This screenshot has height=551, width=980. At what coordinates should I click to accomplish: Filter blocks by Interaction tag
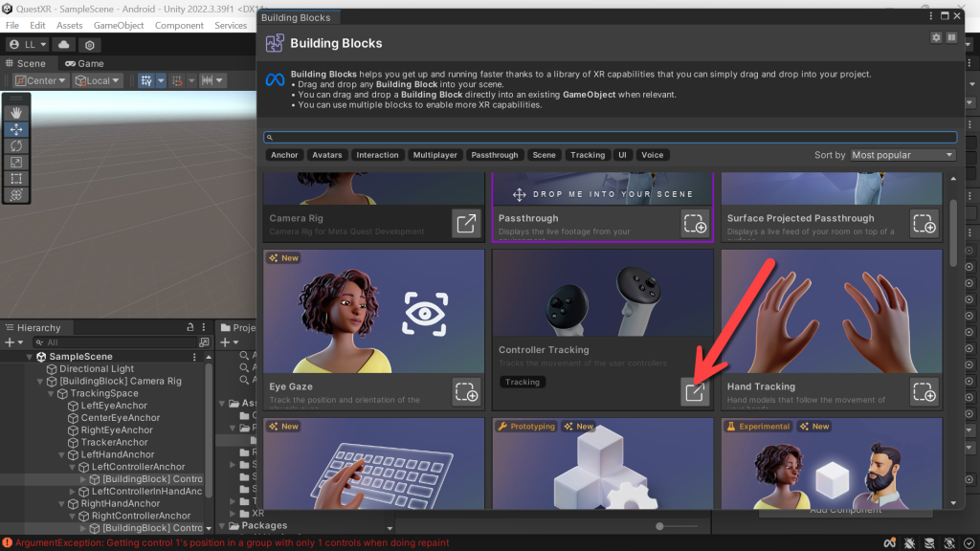(377, 155)
